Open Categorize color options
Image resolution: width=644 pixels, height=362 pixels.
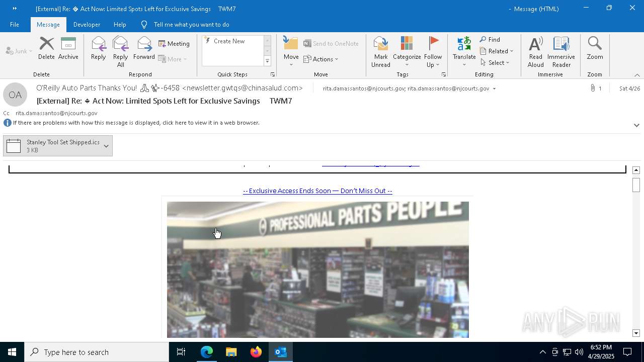[x=407, y=52]
